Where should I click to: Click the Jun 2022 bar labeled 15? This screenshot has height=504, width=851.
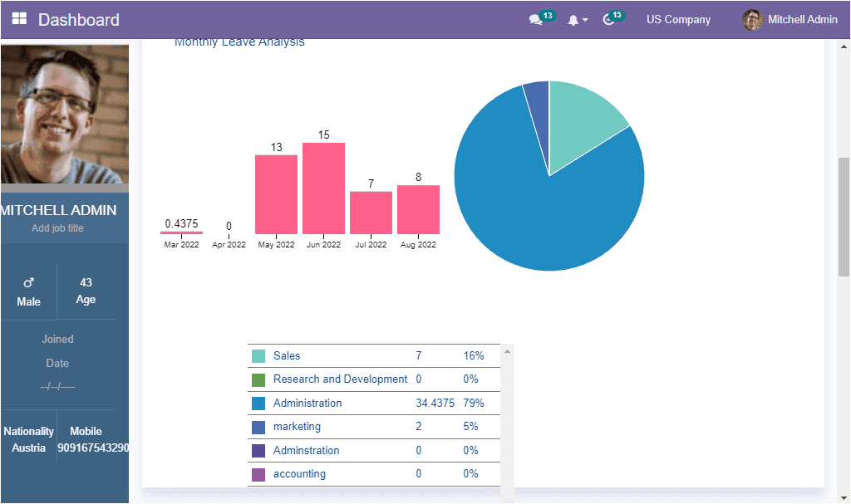[x=323, y=188]
